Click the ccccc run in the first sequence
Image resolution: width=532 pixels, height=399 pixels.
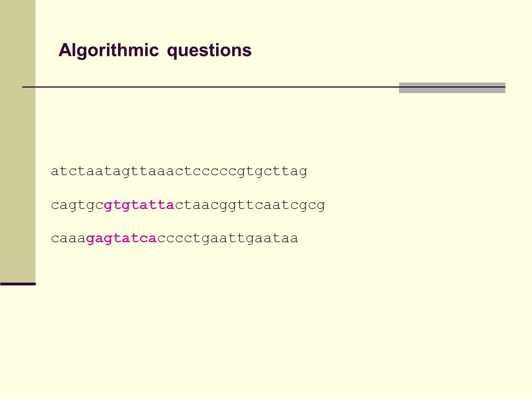pyautogui.click(x=214, y=172)
